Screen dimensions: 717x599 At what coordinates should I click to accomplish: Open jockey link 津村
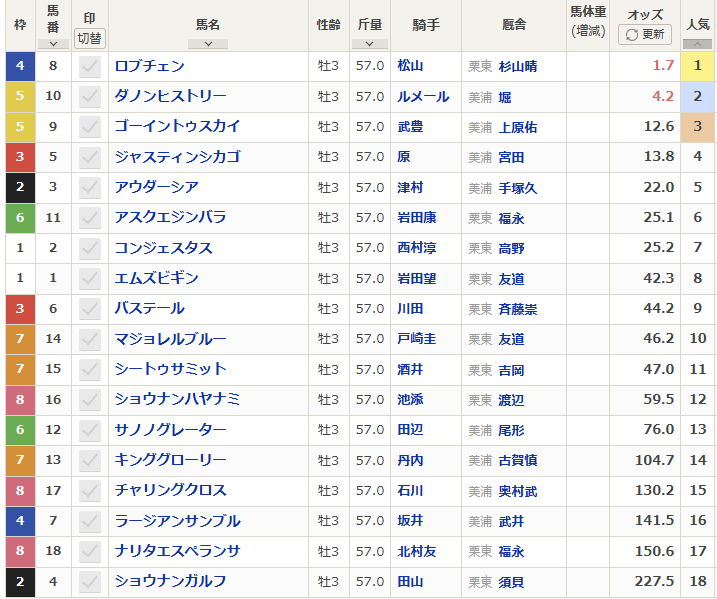tap(410, 187)
